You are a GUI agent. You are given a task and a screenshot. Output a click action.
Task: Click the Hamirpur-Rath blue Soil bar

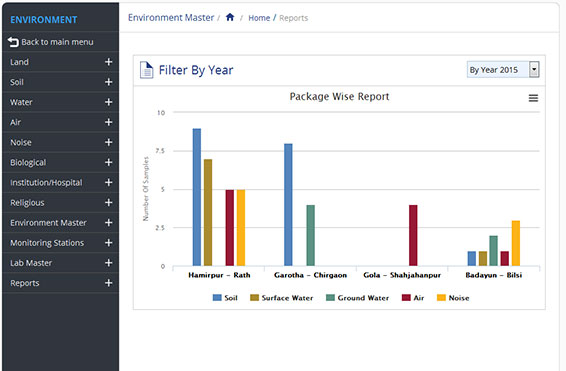[197, 197]
